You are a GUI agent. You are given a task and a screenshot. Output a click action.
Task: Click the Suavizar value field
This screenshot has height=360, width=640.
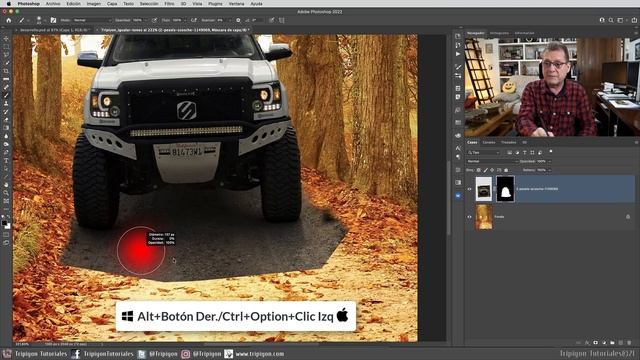click(220, 20)
